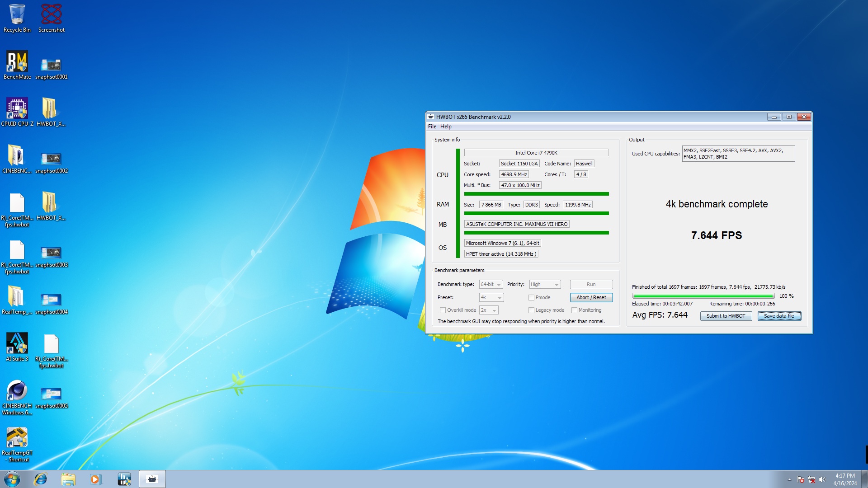Open the taskbar clock showing 4:17 PM
Image resolution: width=868 pixels, height=488 pixels.
845,479
